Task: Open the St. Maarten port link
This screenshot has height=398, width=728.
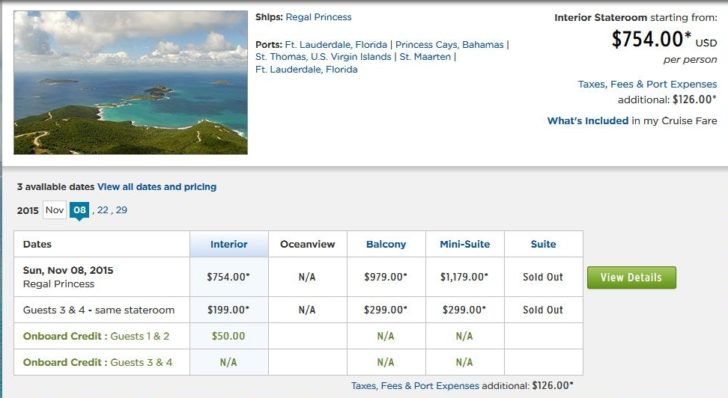Action: point(425,57)
